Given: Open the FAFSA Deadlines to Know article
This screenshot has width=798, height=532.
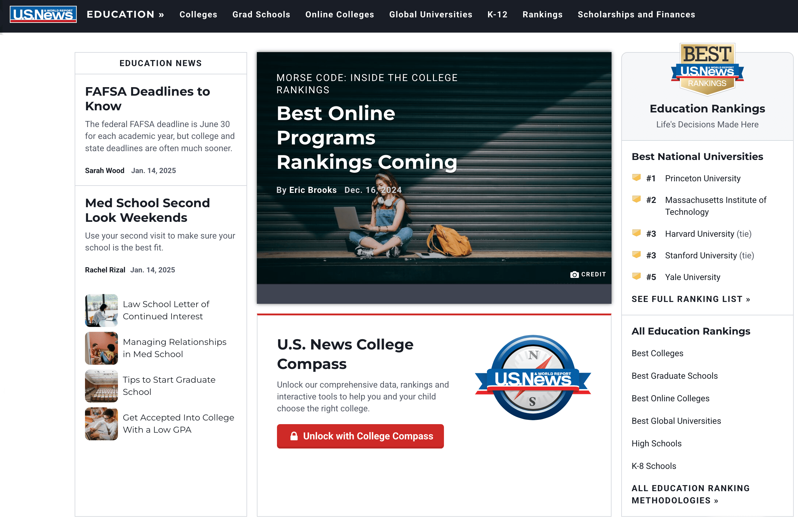Looking at the screenshot, I should pyautogui.click(x=147, y=99).
